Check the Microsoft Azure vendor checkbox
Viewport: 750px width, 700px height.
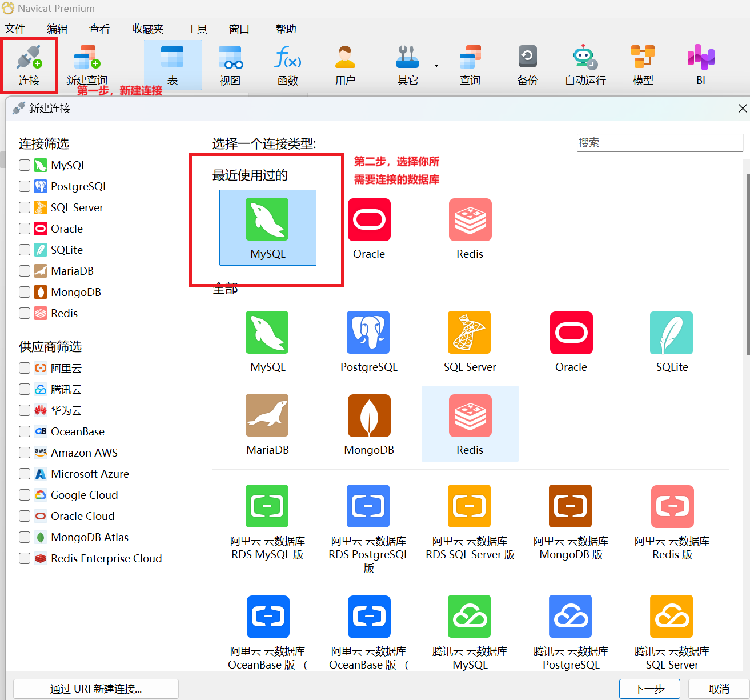(x=25, y=474)
